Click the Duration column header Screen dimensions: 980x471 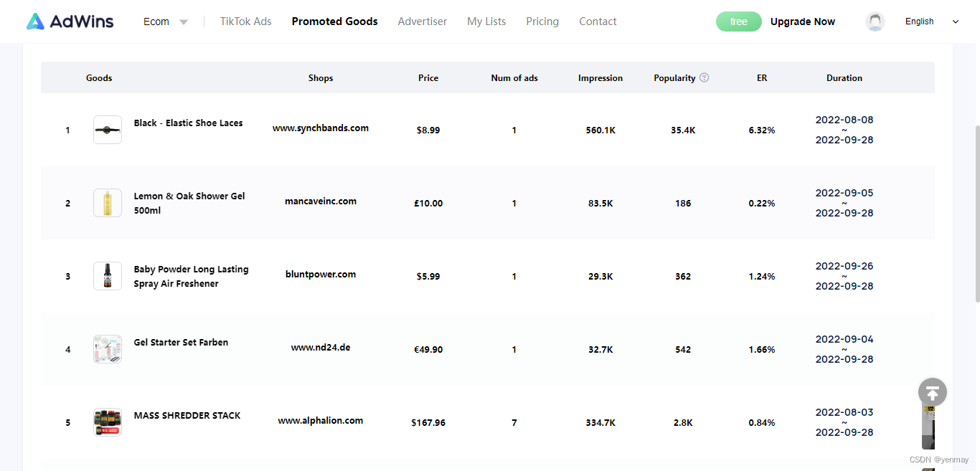[844, 78]
